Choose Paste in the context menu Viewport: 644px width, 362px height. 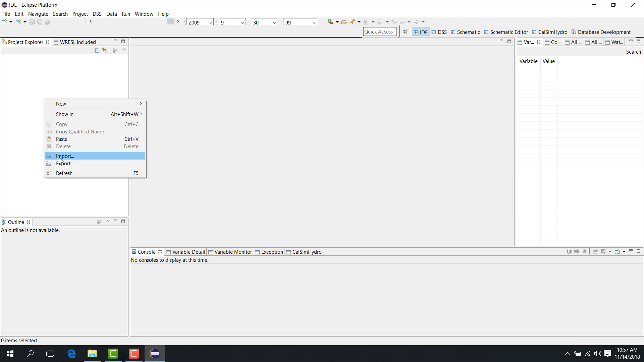point(95,139)
